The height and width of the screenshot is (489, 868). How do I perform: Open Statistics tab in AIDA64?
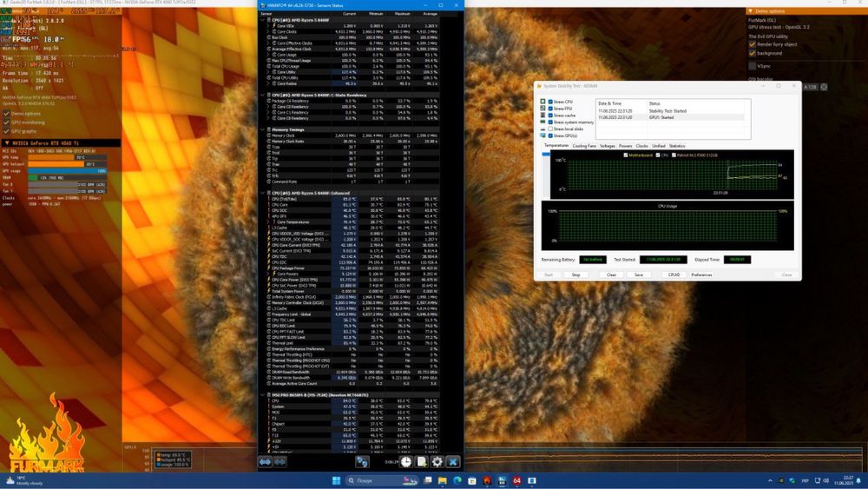(x=677, y=146)
